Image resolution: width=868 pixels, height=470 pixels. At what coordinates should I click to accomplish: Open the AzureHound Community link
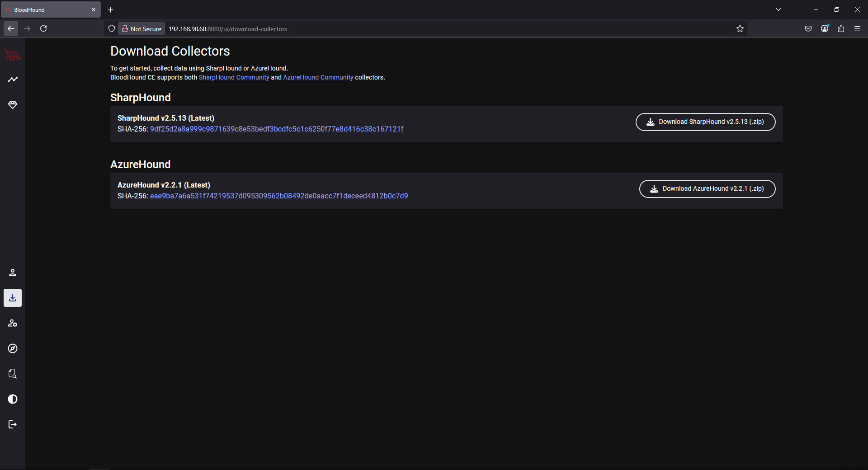point(318,77)
